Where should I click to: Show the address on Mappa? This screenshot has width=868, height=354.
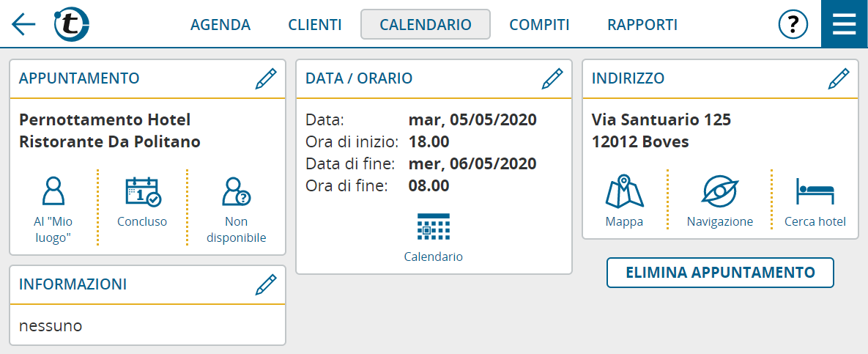[624, 202]
